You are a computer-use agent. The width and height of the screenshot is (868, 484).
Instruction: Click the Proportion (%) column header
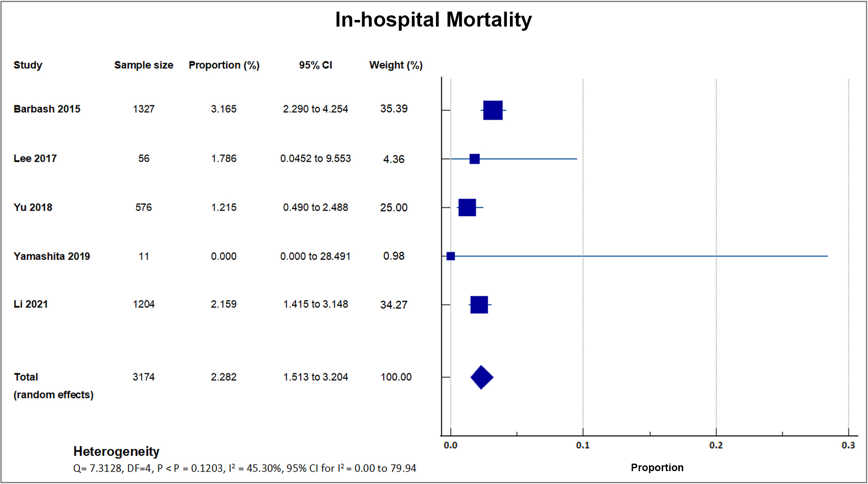point(224,65)
